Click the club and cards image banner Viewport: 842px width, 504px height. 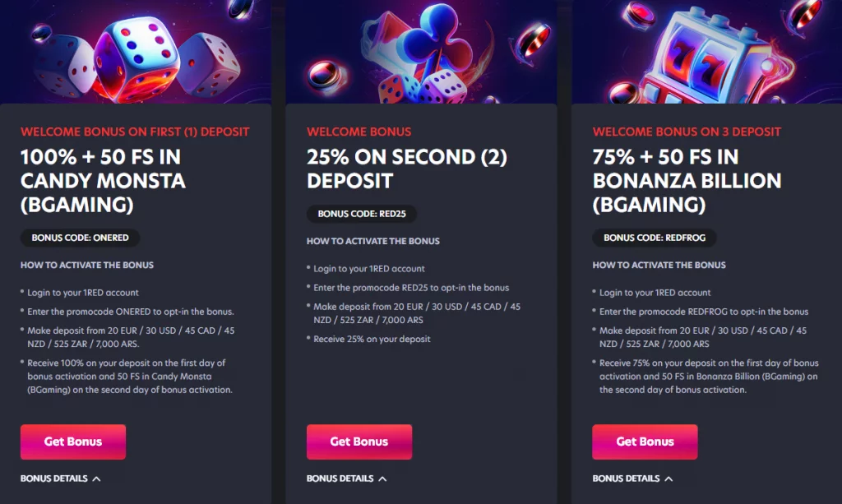[x=421, y=52]
